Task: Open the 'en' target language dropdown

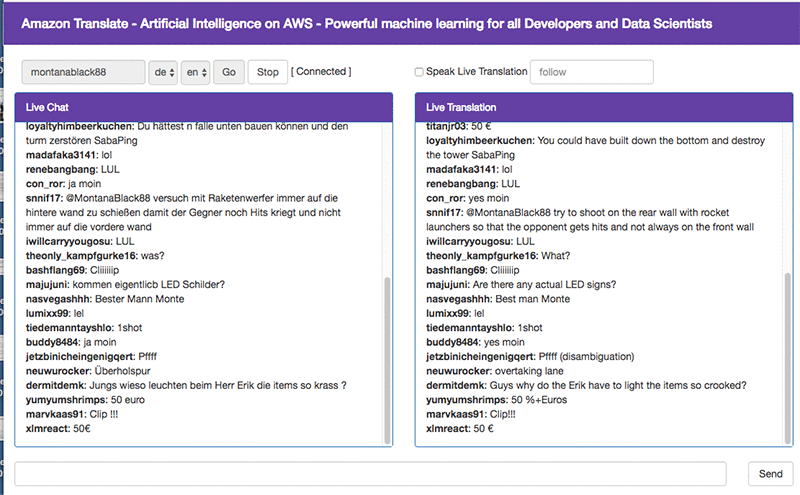Action: tap(195, 72)
